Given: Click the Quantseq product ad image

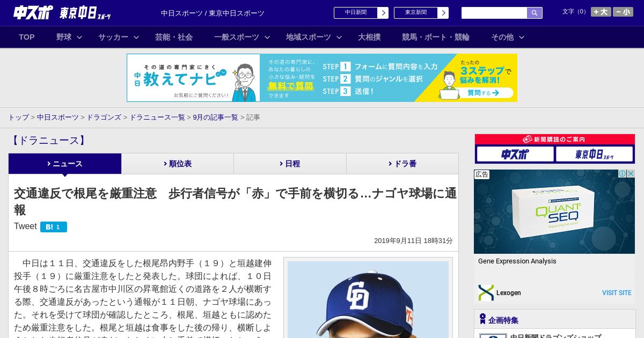Looking at the screenshot, I should (554, 212).
